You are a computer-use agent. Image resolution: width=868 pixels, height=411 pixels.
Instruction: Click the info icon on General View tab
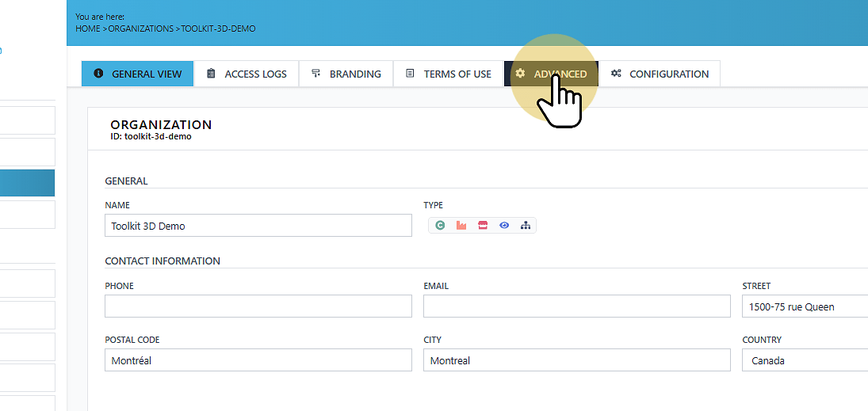(98, 73)
